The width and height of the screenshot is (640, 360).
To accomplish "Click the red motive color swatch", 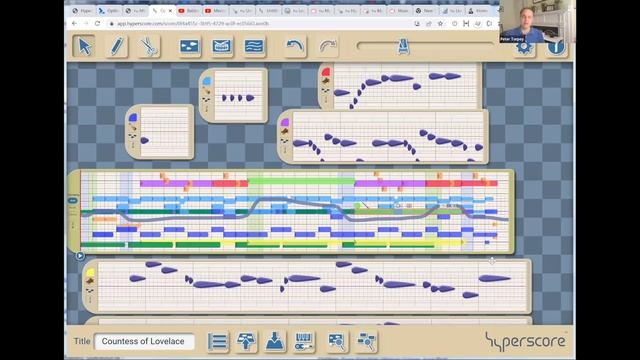I will click(325, 72).
